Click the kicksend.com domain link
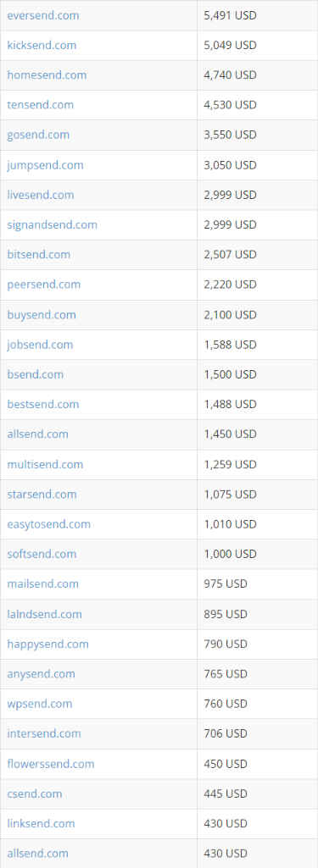 (42, 46)
